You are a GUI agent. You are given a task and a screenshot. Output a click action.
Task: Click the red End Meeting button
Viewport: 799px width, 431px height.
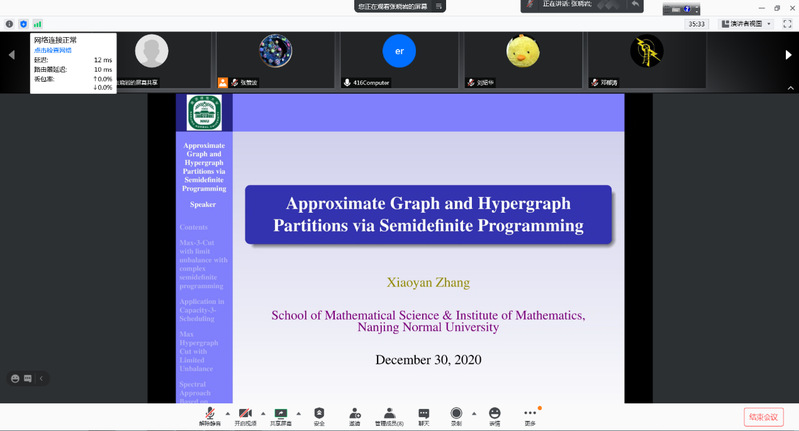point(763,417)
